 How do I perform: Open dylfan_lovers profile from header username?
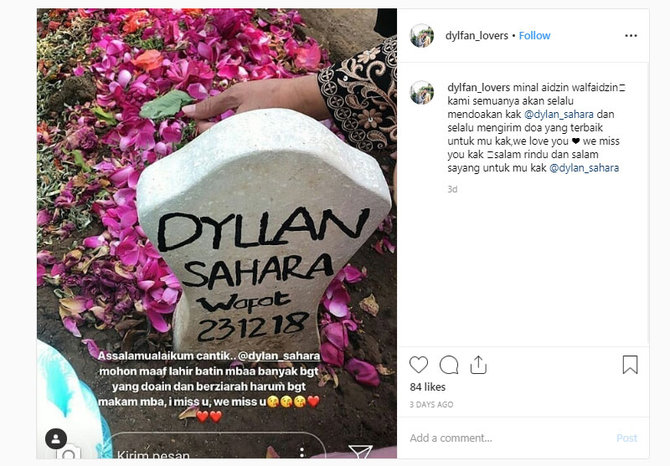click(476, 36)
